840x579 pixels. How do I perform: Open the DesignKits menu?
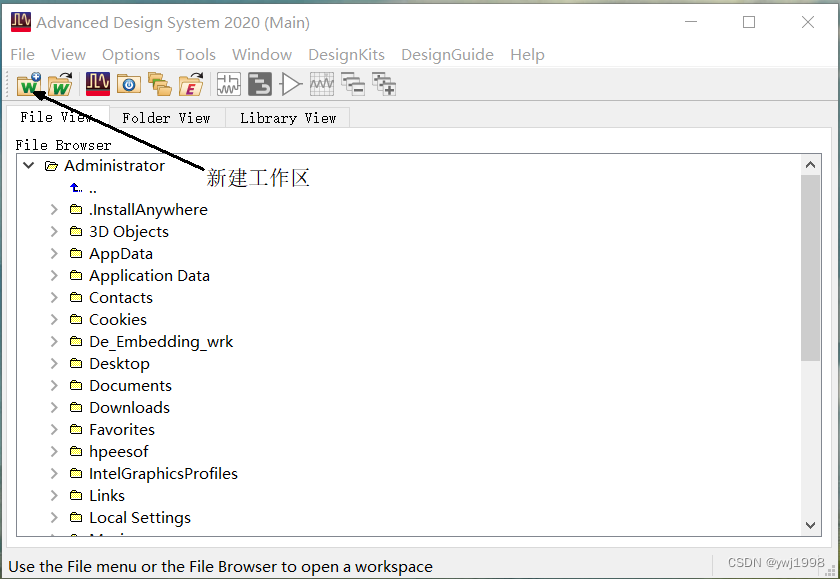click(x=347, y=55)
